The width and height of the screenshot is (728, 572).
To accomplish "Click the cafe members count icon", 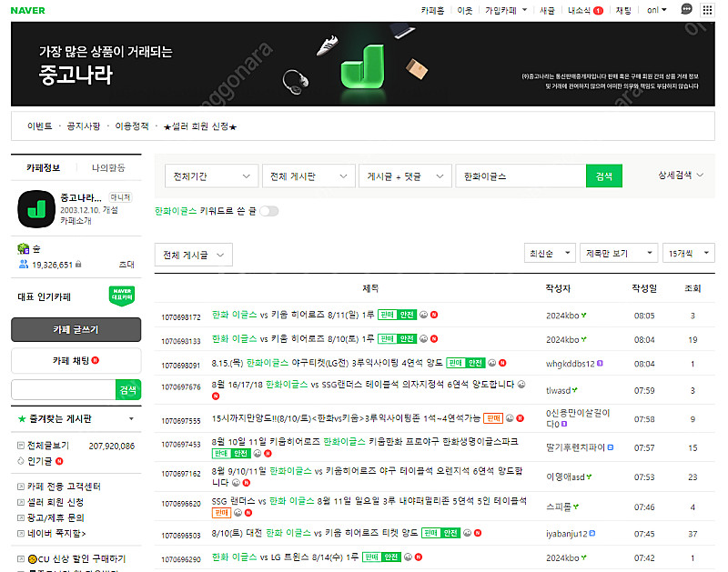I will click(24, 265).
